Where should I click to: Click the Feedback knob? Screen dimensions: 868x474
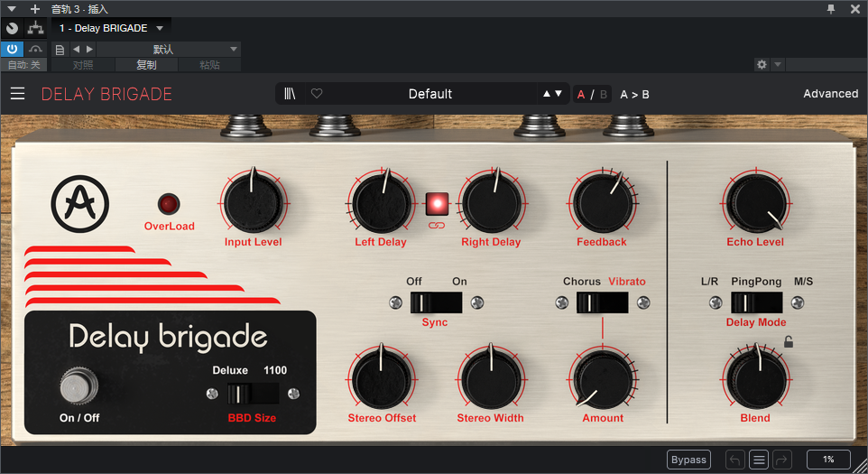(603, 203)
